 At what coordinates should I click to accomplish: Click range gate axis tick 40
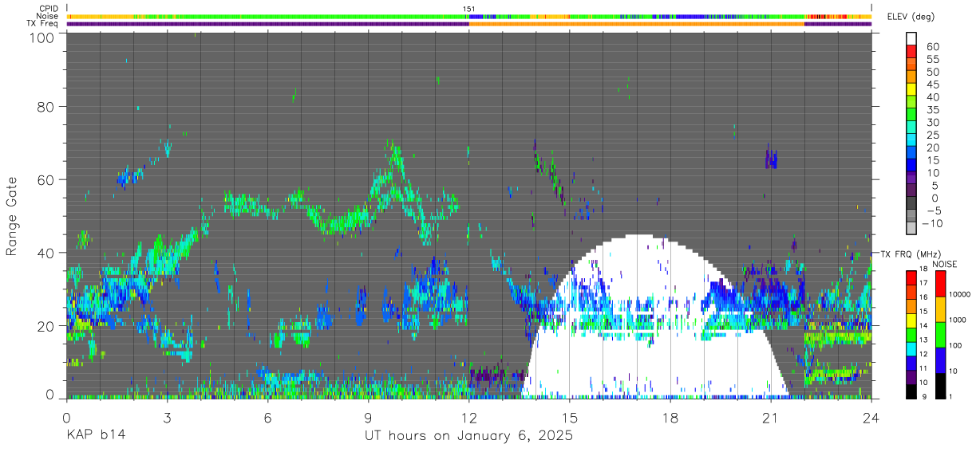[46, 252]
